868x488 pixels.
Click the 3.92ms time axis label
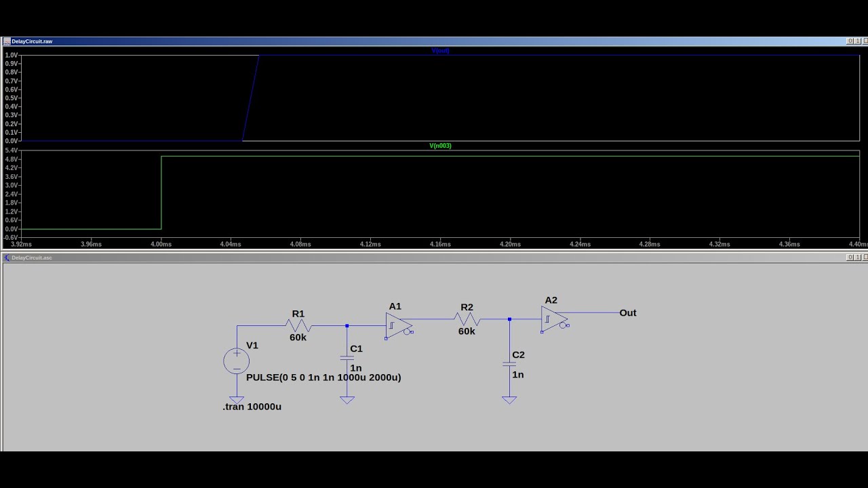pos(21,244)
